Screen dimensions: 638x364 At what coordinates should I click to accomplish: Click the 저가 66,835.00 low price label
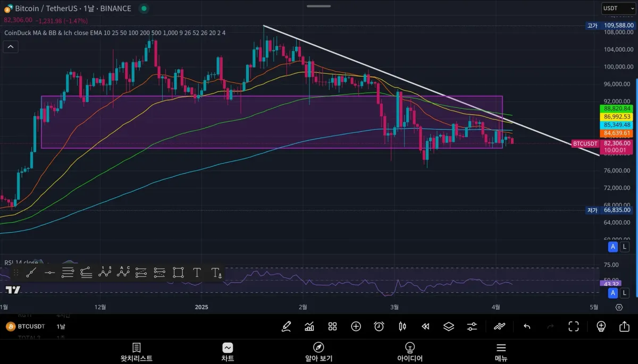[609, 210]
